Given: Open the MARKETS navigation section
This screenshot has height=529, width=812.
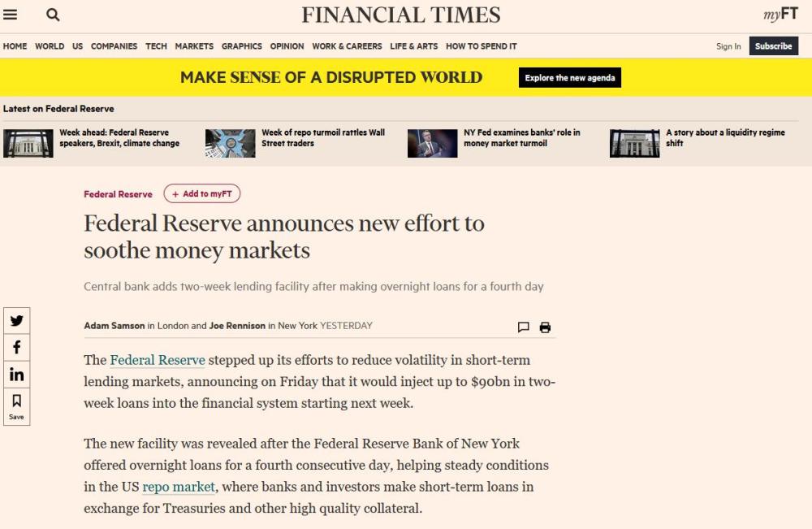Looking at the screenshot, I should (x=194, y=46).
